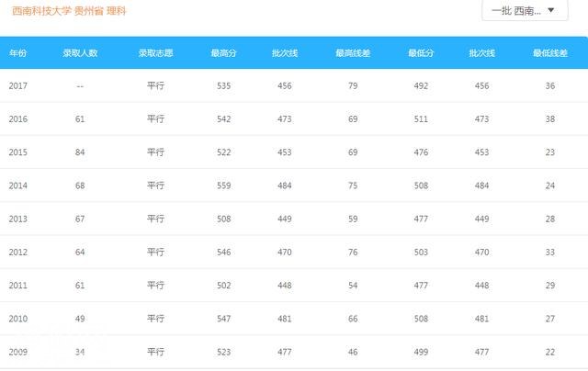The width and height of the screenshot is (588, 371).
Task: Click the 2012 lowest score 503
Action: click(421, 253)
